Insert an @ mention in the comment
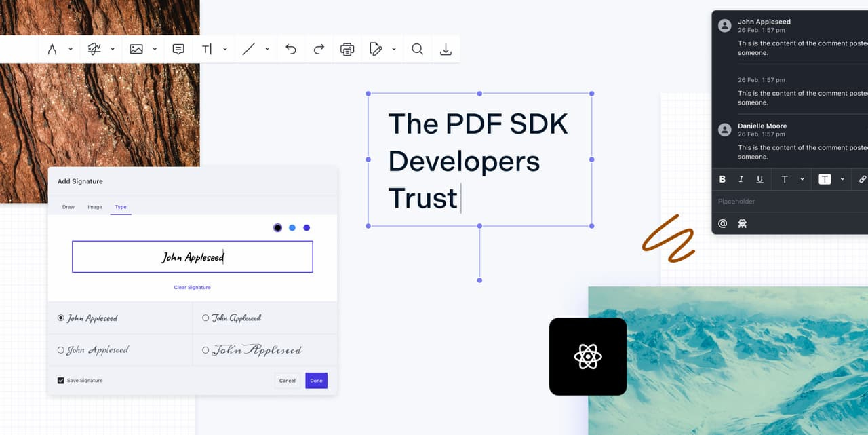The height and width of the screenshot is (435, 868). coord(722,223)
